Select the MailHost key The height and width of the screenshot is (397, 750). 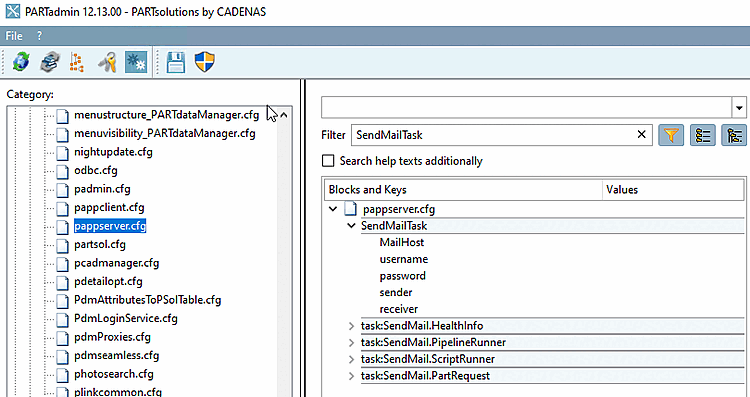(402, 243)
